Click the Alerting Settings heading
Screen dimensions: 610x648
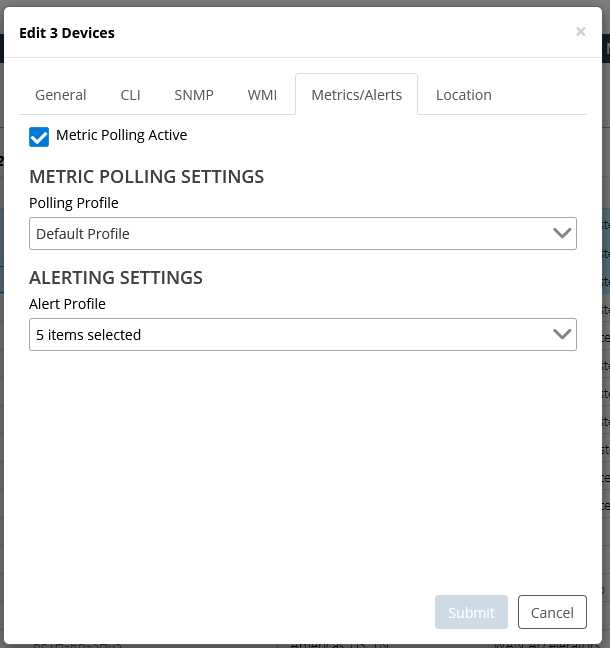[116, 278]
